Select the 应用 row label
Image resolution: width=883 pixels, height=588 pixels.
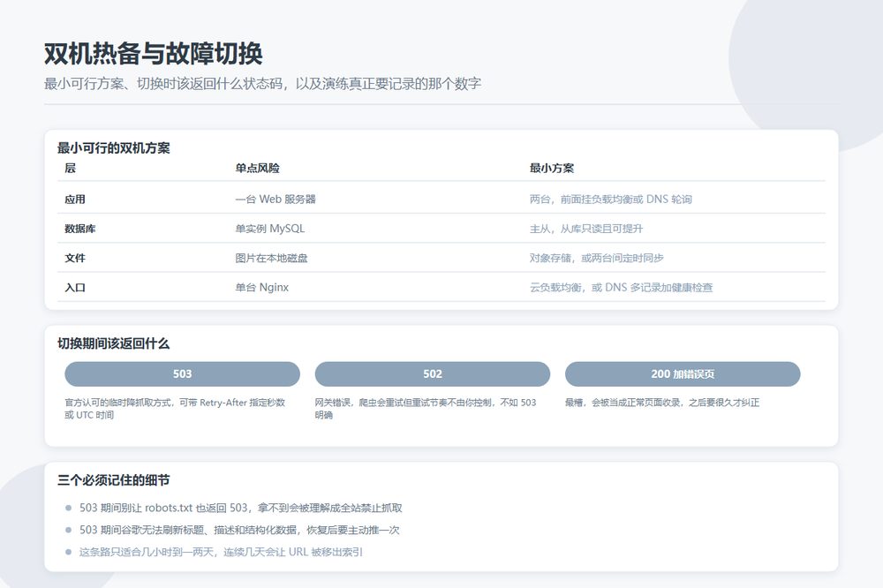(x=75, y=200)
